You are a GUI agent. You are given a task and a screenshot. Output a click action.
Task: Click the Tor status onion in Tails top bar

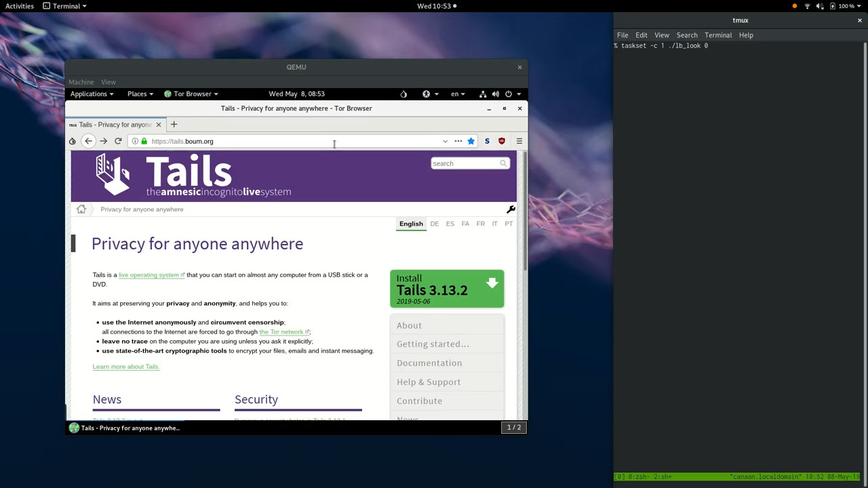pos(403,94)
